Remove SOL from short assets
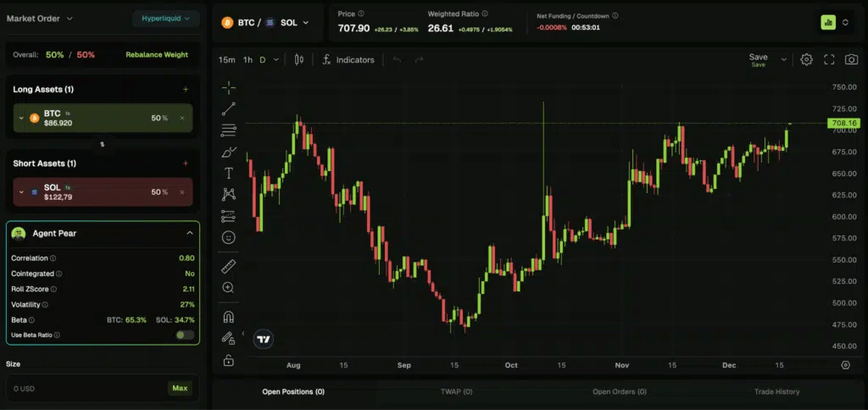Image resolution: width=868 pixels, height=410 pixels. click(x=182, y=192)
